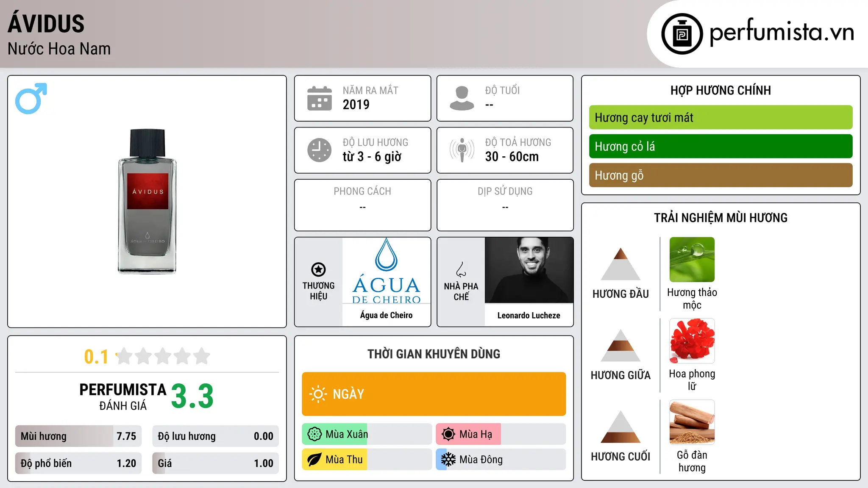Open Leonardo Lucheze perfumer photo

pos(529,270)
